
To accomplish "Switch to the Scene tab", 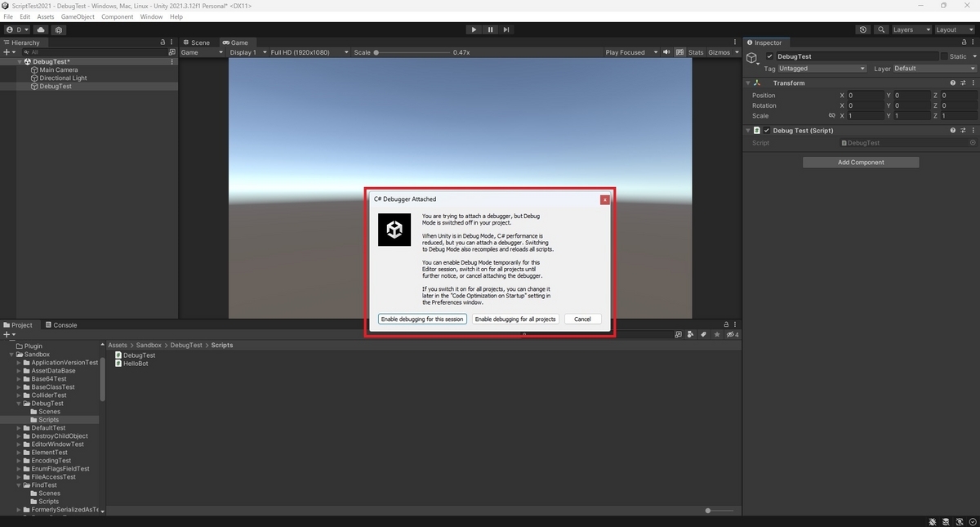I will (197, 42).
